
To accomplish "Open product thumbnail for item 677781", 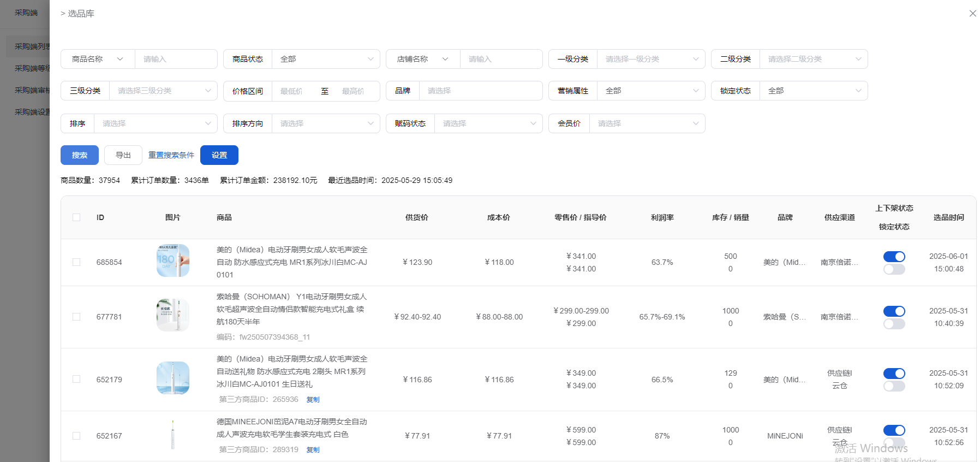I will (172, 315).
